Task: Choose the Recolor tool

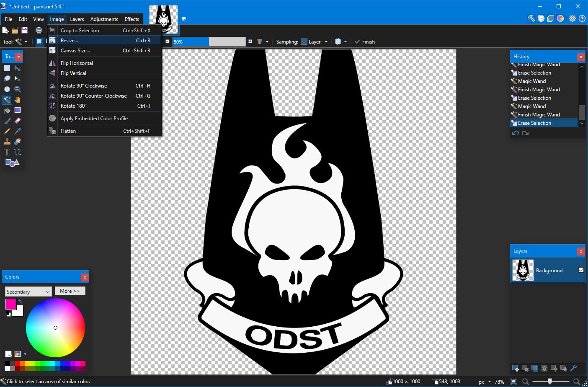Action: [x=18, y=142]
